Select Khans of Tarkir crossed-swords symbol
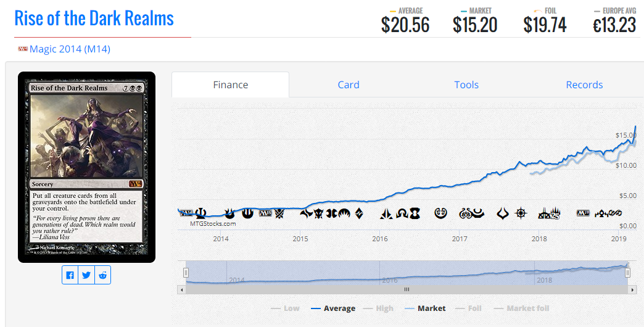 [279, 213]
